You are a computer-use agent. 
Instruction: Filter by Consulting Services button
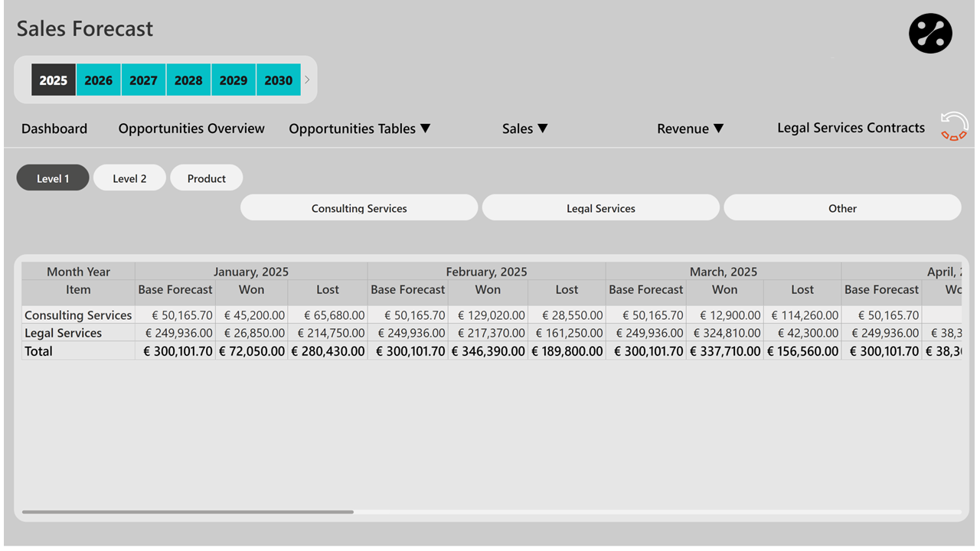359,208
